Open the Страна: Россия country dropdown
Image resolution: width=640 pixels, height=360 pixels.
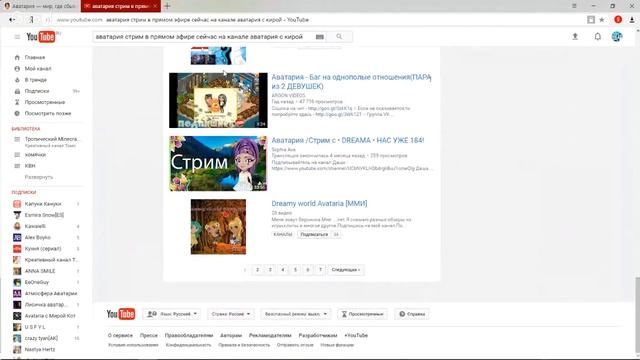[x=231, y=314]
